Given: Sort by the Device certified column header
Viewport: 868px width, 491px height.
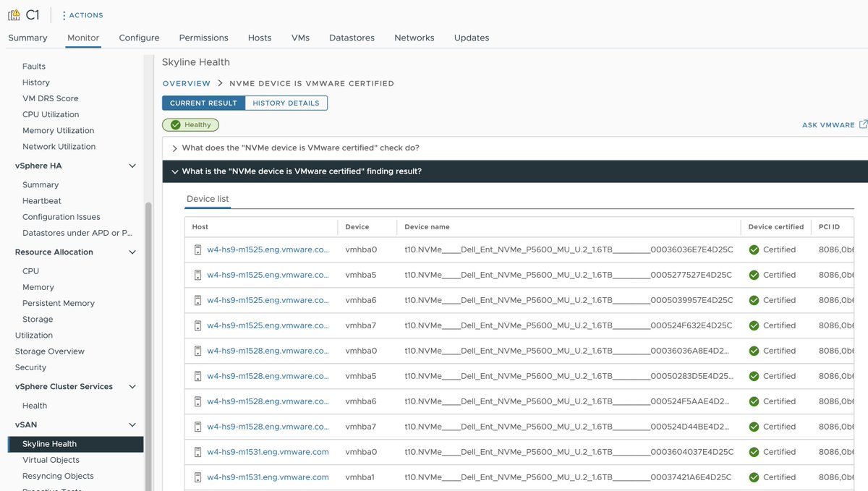Looking at the screenshot, I should click(x=776, y=226).
